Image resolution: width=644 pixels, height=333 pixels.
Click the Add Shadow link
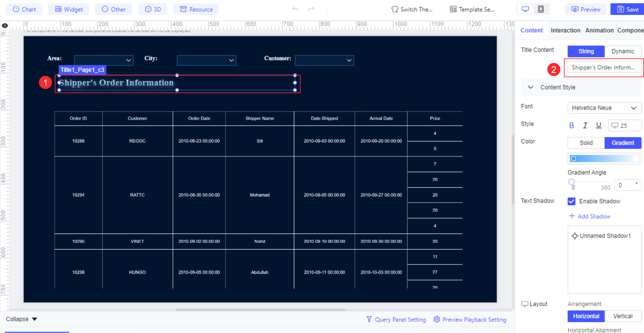click(590, 216)
